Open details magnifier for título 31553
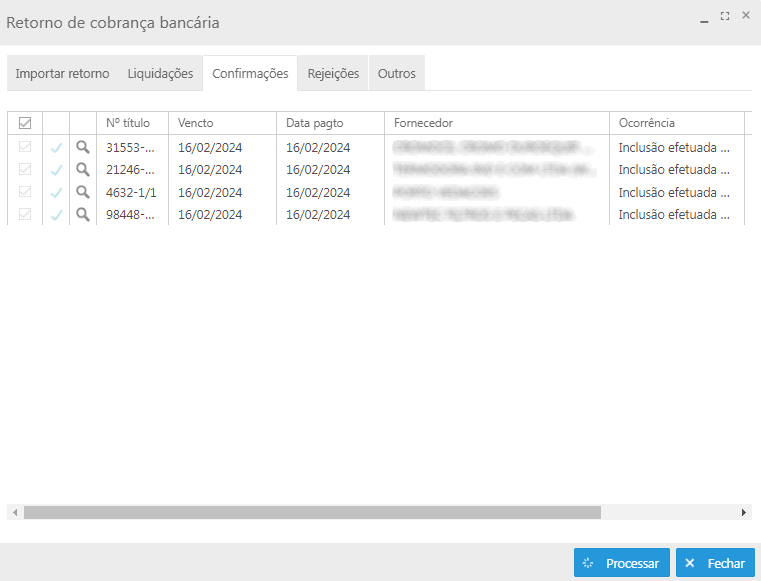The height and width of the screenshot is (581, 761). click(x=83, y=146)
